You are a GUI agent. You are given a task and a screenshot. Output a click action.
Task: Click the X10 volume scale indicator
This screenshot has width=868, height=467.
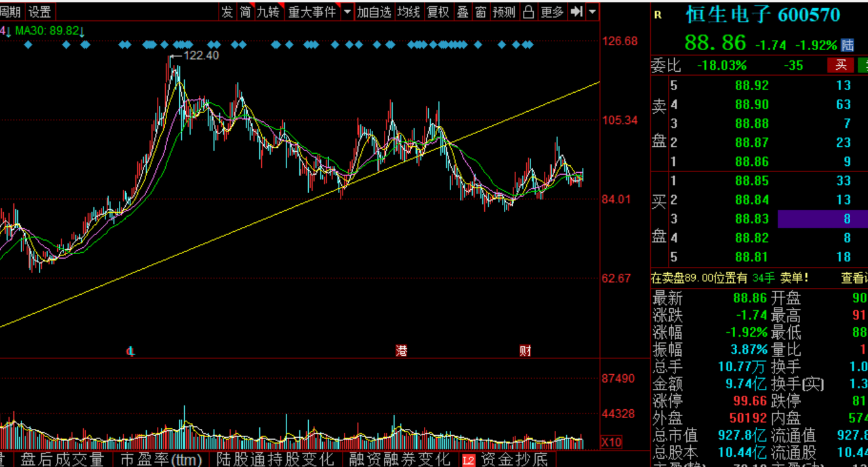pyautogui.click(x=611, y=442)
